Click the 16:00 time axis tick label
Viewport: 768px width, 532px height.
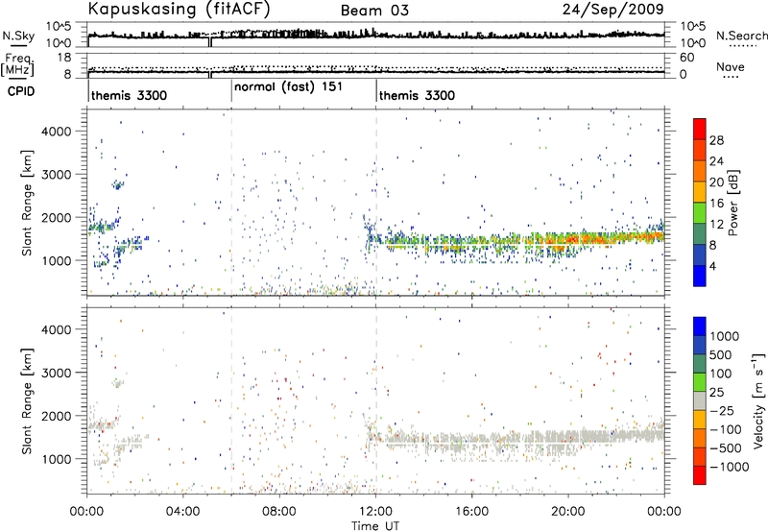click(x=471, y=512)
